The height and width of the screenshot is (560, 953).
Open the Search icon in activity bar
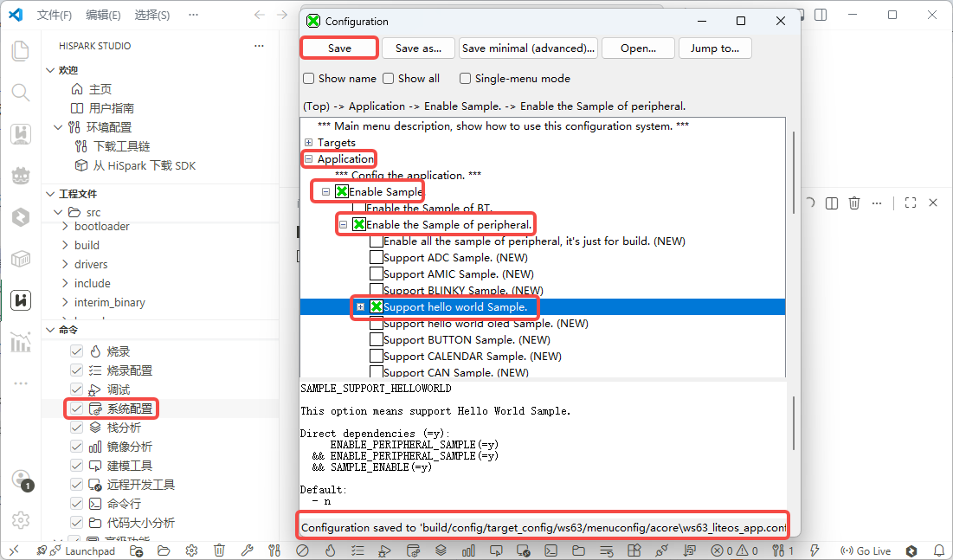coord(21,93)
